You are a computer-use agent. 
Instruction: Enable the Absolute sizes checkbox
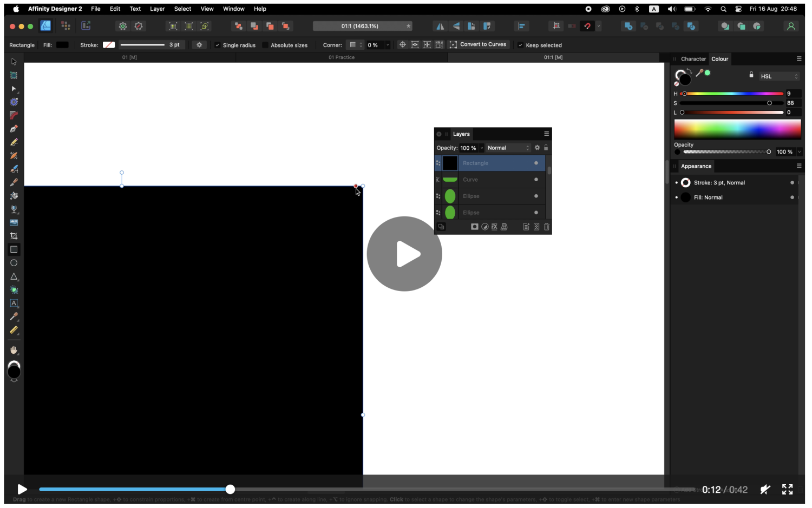265,45
